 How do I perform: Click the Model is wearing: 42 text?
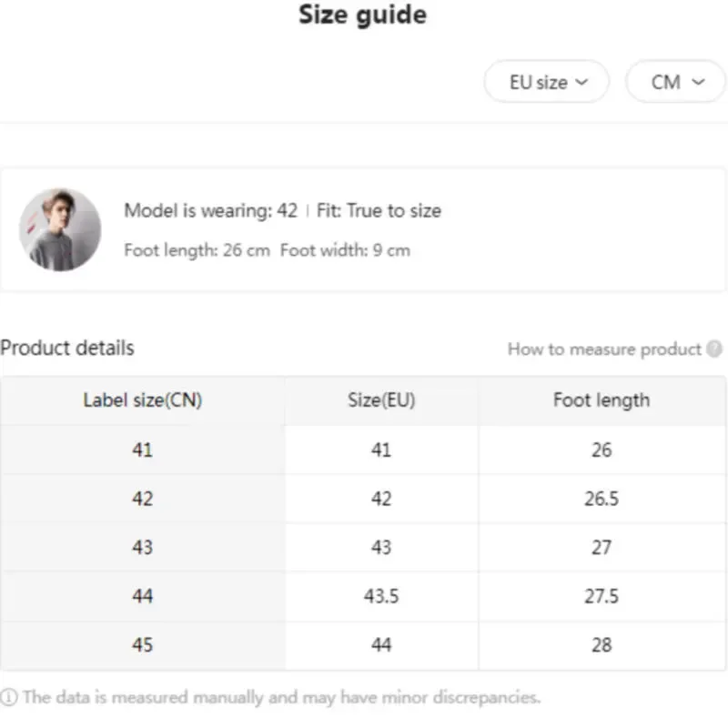point(211,211)
